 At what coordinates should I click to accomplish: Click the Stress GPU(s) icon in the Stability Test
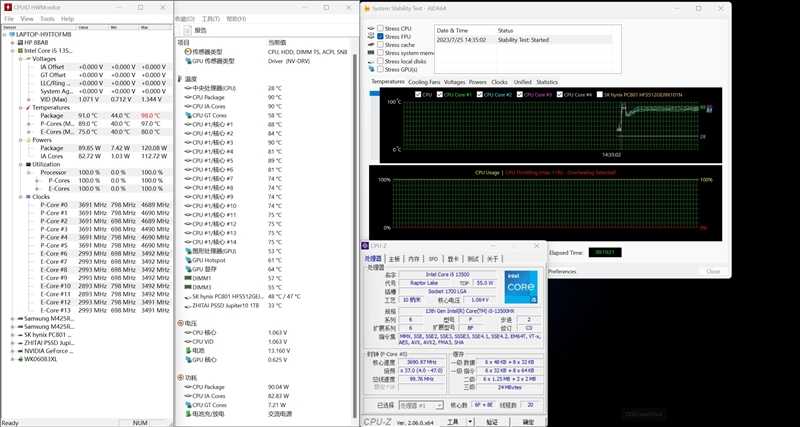370,69
